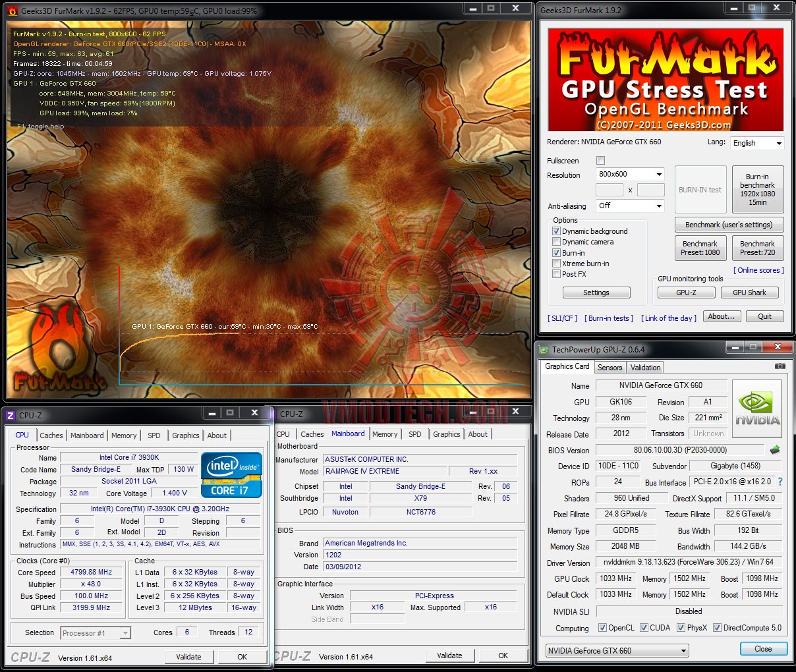
Task: Click the GPU-Z BIOS Version field
Action: [681, 450]
